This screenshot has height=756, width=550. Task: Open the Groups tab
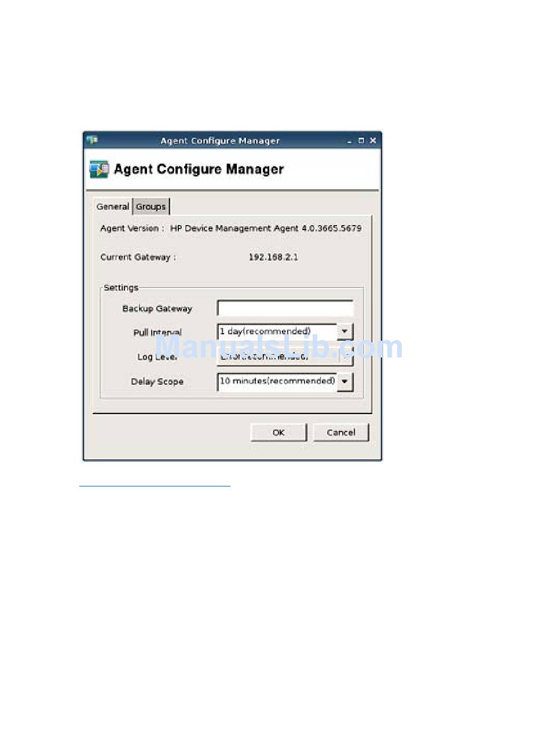(151, 206)
